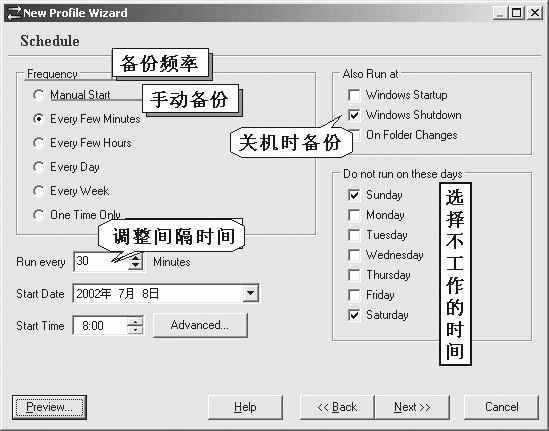549x431 pixels.
Task: Choose One Time Only option
Action: click(x=38, y=215)
